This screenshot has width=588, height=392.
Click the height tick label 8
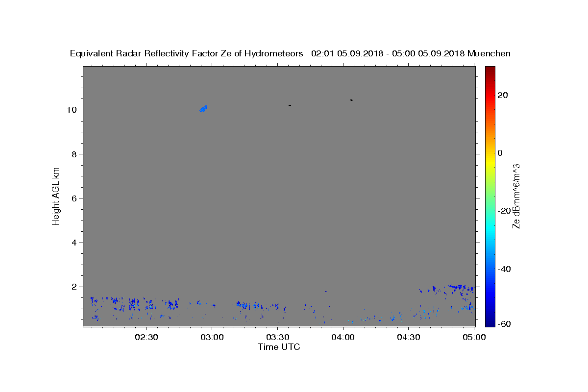(x=75, y=154)
